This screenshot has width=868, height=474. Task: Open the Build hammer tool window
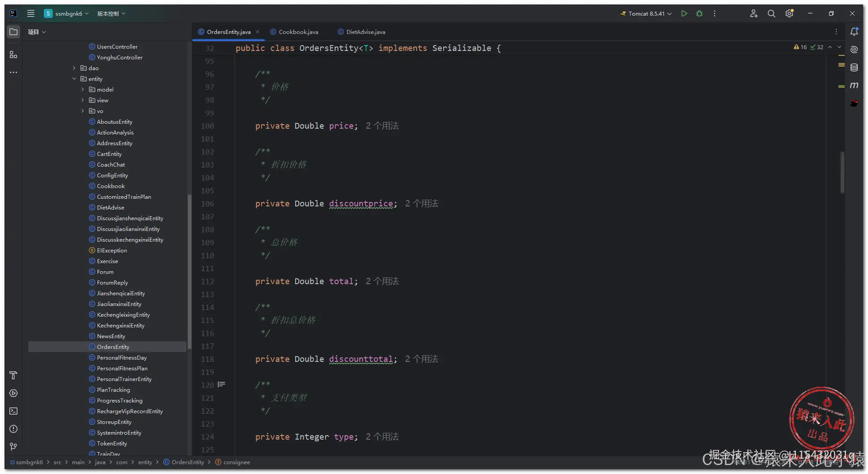pyautogui.click(x=13, y=375)
